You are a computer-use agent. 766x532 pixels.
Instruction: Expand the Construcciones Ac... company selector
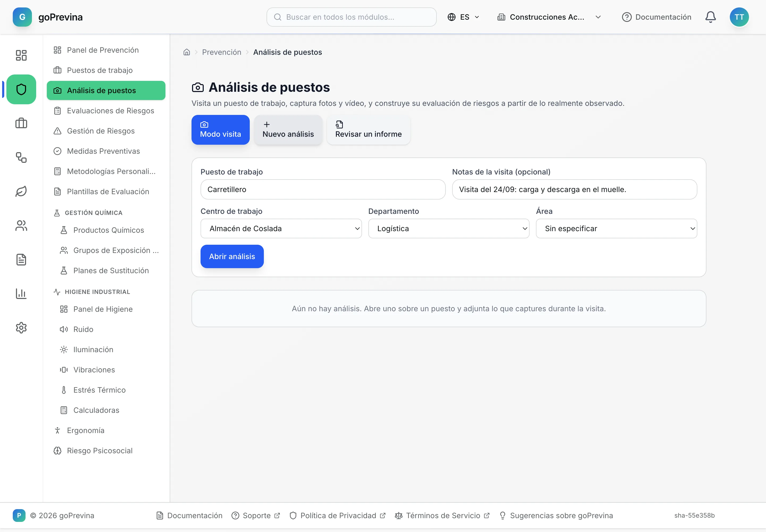pos(549,17)
